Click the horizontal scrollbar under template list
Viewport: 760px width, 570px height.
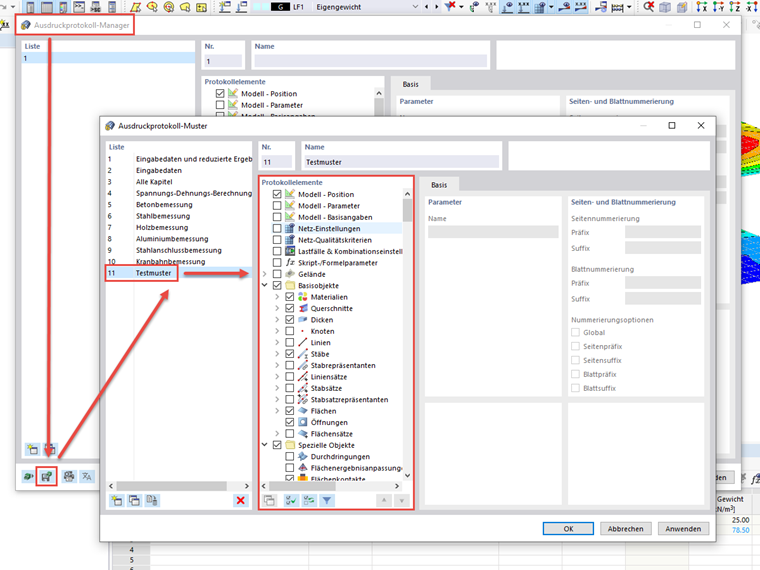coord(172,486)
